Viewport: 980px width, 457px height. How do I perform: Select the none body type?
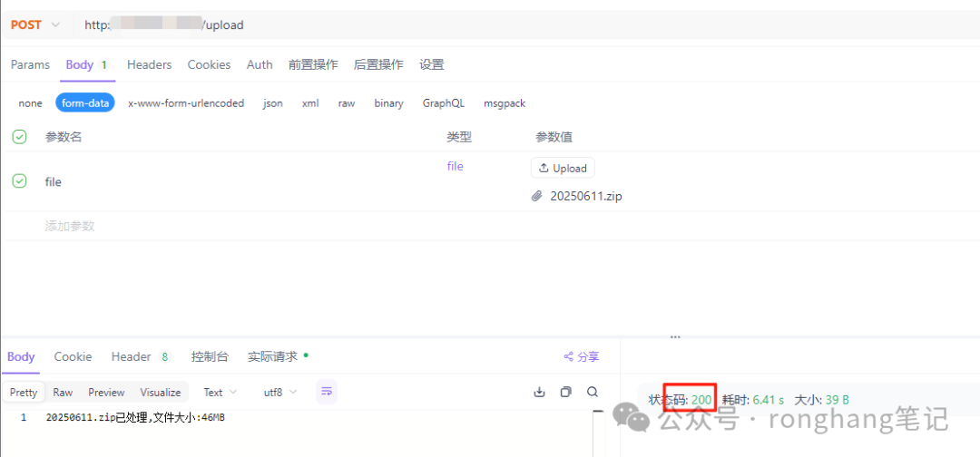30,103
